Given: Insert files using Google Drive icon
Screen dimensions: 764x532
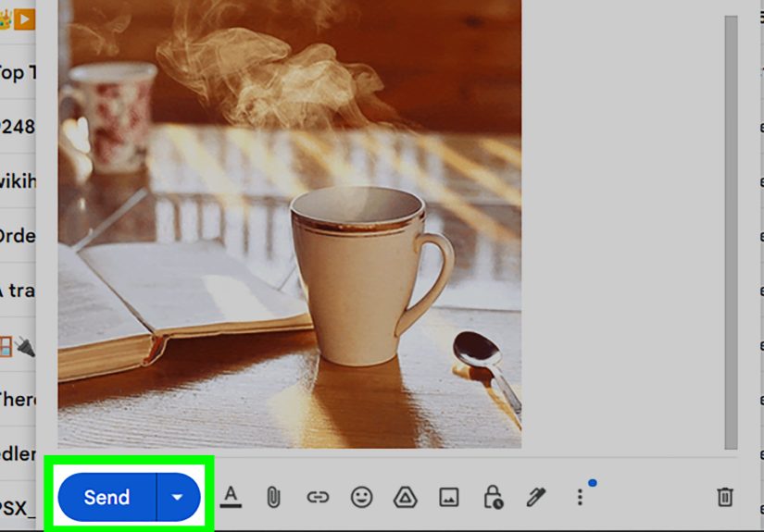Looking at the screenshot, I should (405, 498).
